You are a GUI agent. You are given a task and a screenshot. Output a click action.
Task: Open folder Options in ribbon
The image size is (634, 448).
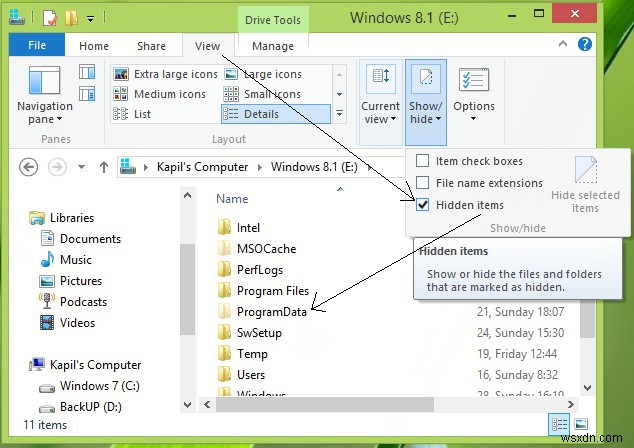click(x=473, y=95)
